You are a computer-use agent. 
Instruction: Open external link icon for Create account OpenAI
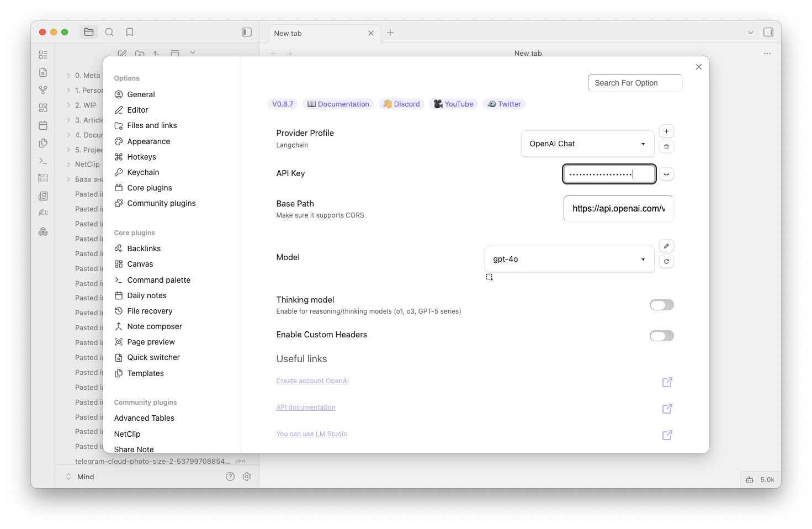pos(667,382)
